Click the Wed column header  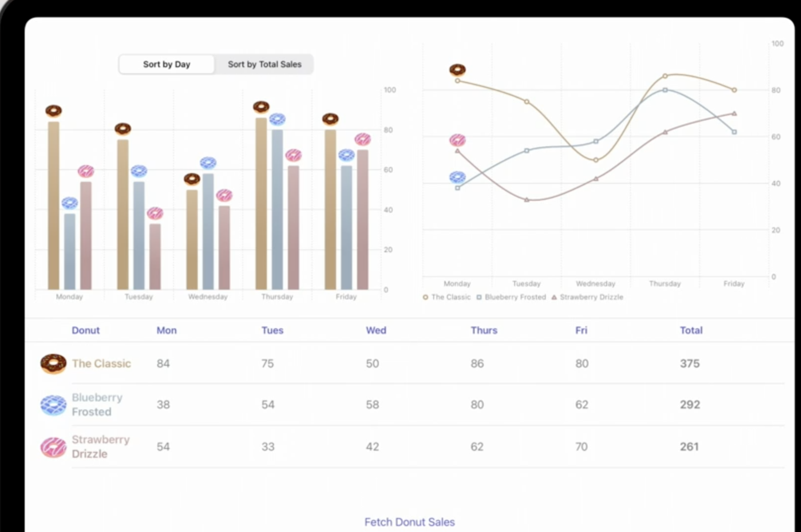[376, 330]
